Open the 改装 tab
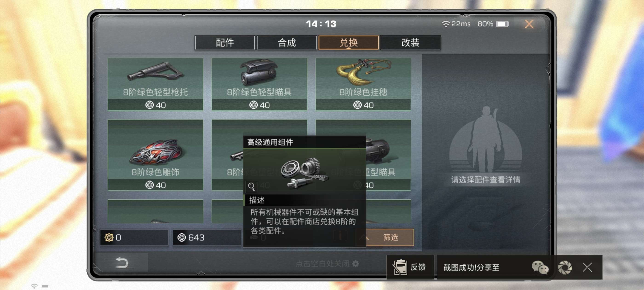This screenshot has width=644, height=290. click(x=410, y=43)
